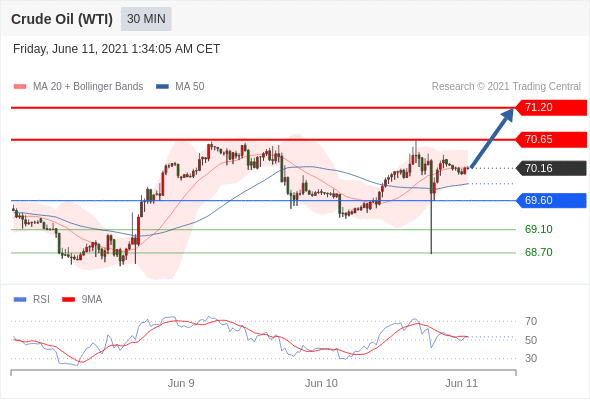Click the 'Jun 10' date axis label
Viewport: 590px width, 400px height.
[x=321, y=383]
